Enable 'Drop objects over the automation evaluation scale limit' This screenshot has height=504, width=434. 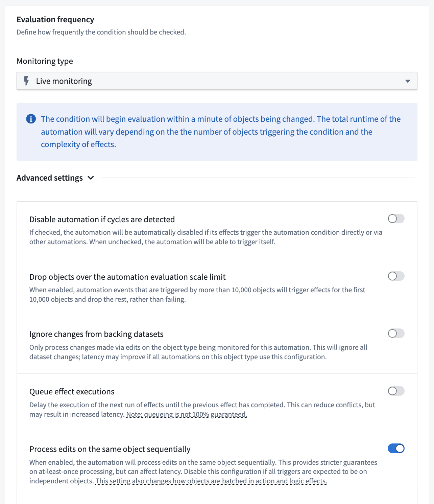396,276
